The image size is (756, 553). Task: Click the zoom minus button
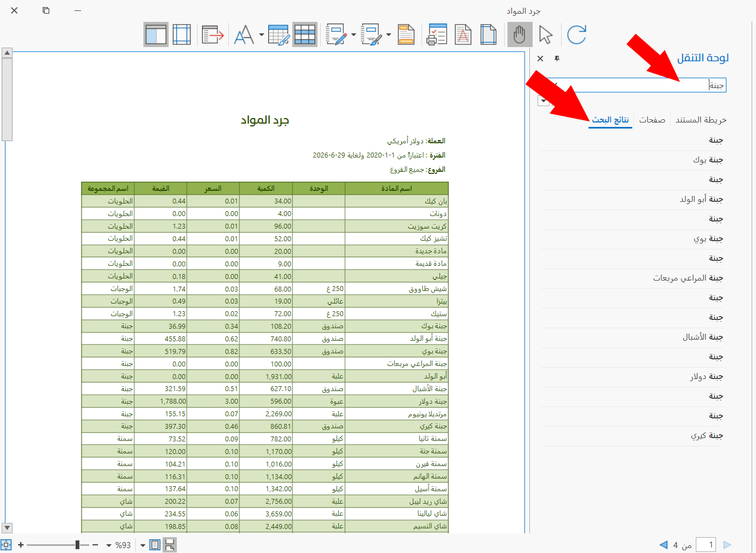[x=95, y=545]
